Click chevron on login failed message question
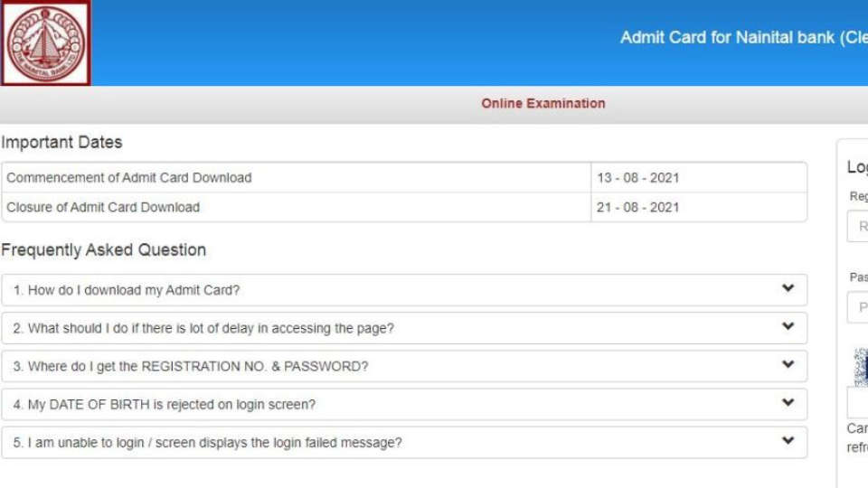868x488 pixels. (788, 441)
